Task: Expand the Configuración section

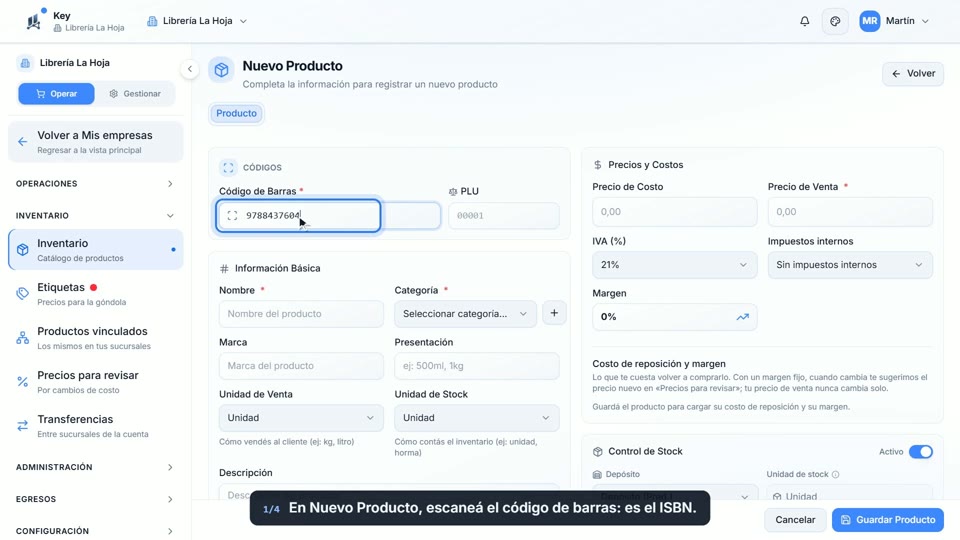Action: [95, 531]
